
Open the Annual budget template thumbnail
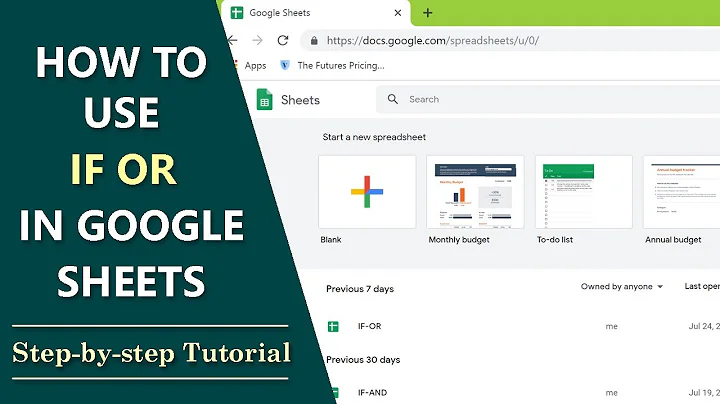(682, 192)
